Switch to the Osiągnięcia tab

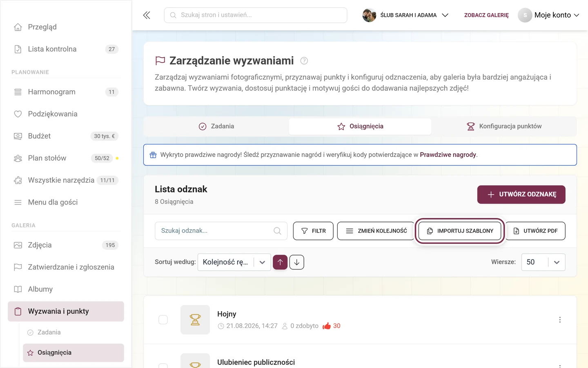pos(360,126)
